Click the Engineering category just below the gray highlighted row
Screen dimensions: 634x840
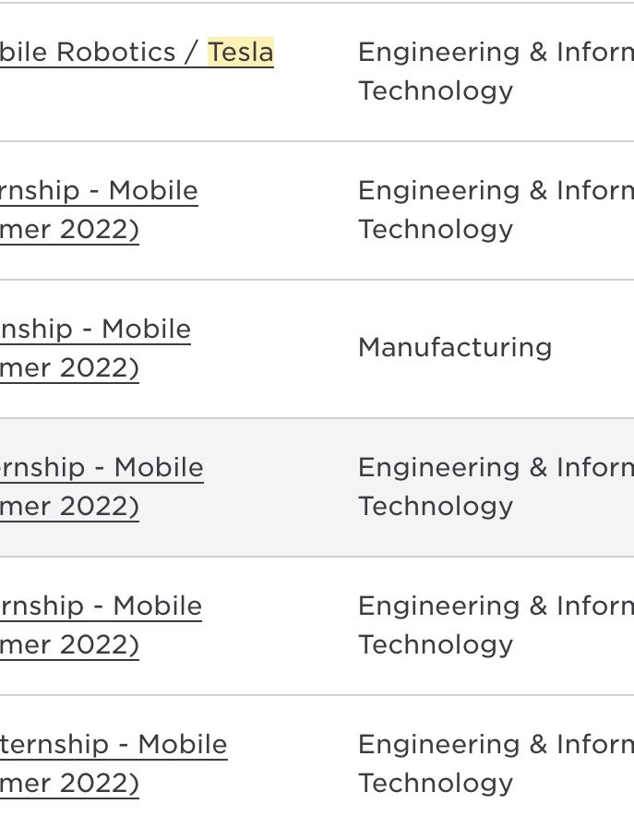point(496,625)
